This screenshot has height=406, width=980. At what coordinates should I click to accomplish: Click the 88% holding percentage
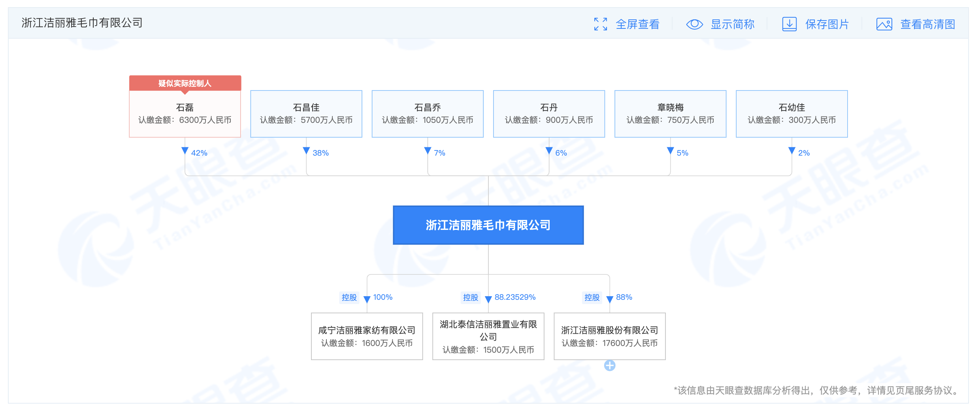pos(624,297)
